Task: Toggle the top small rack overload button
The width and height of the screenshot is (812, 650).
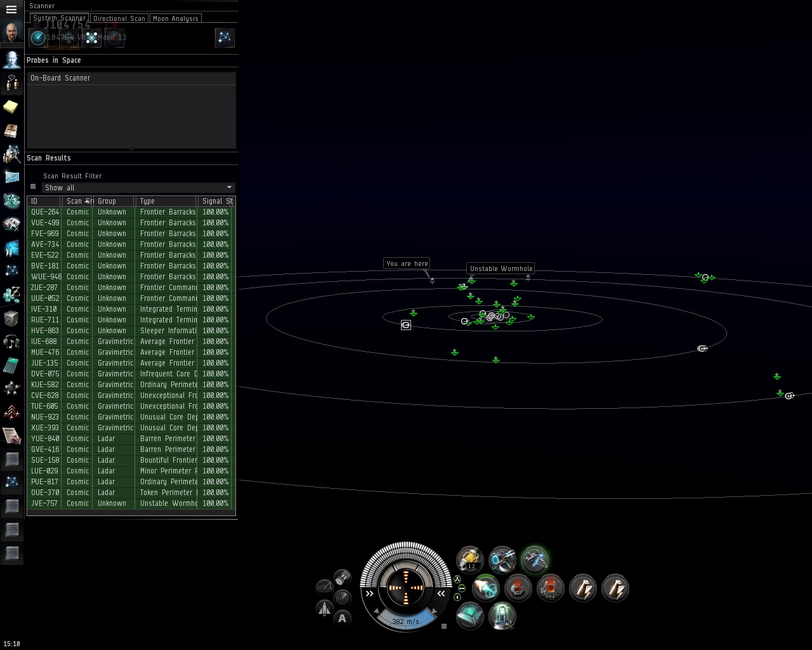Action: click(x=457, y=579)
